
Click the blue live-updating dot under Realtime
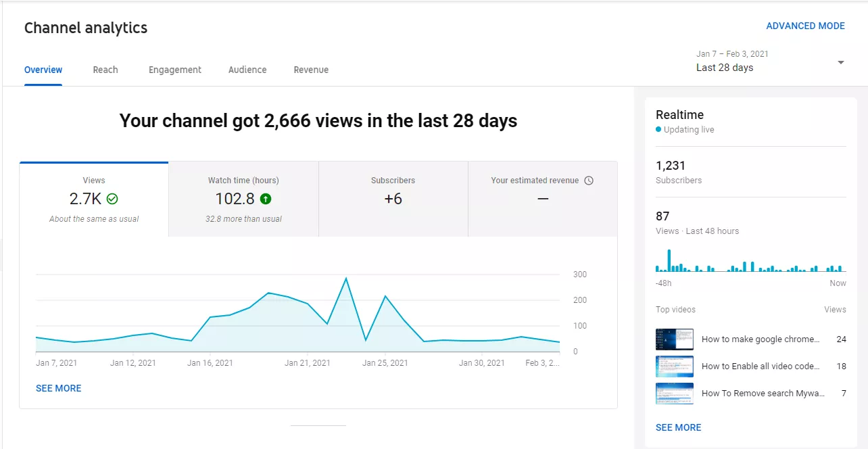coord(658,130)
